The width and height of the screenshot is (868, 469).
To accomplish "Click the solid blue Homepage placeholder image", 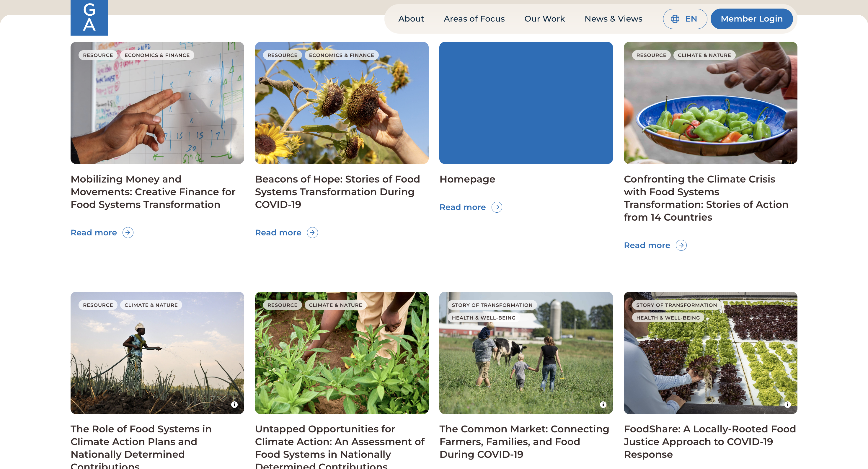I will 526,103.
